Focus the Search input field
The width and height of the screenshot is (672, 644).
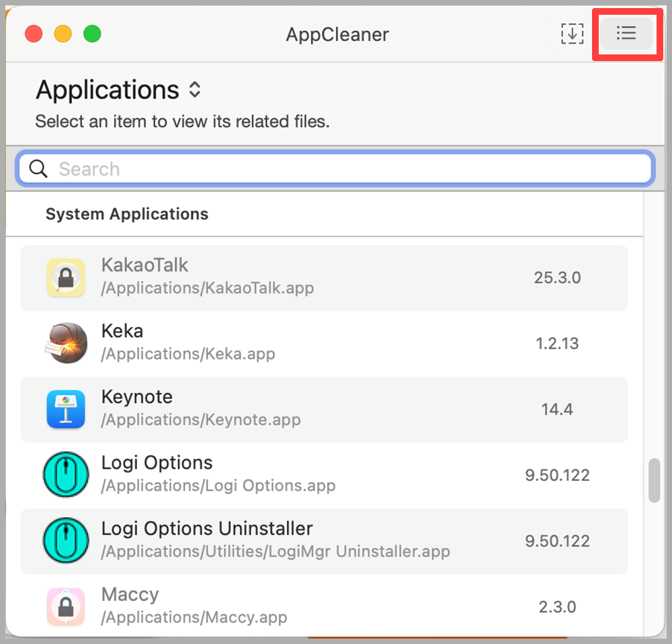pos(335,169)
